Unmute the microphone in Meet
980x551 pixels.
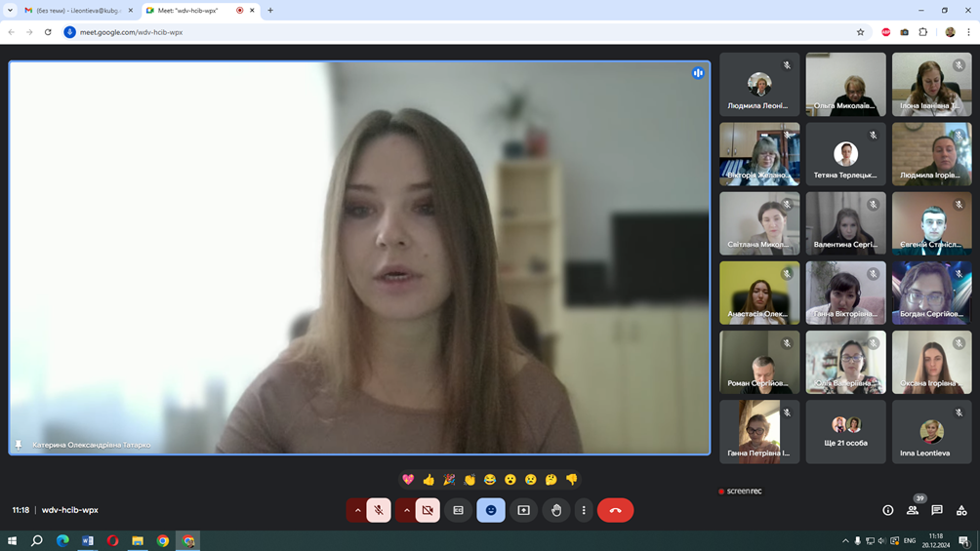click(x=379, y=510)
